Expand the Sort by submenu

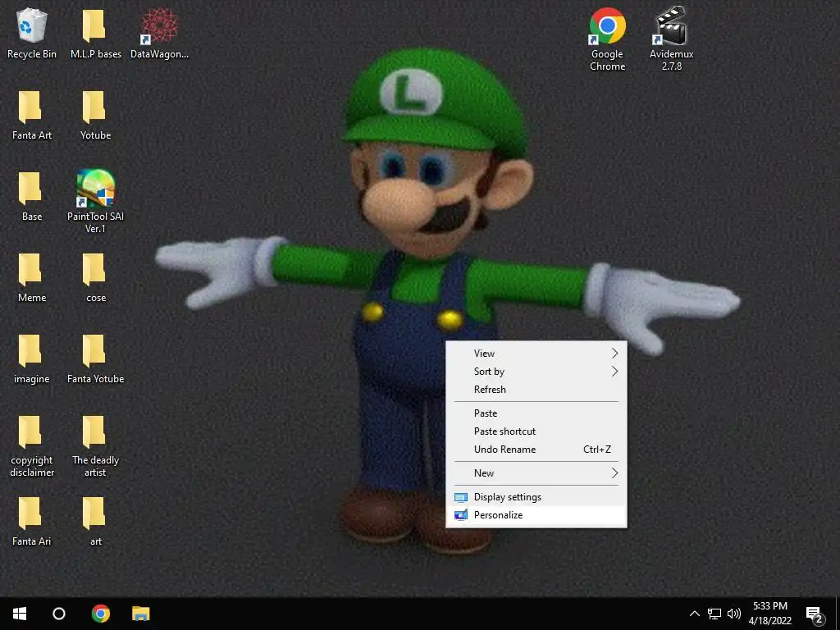[x=536, y=372]
